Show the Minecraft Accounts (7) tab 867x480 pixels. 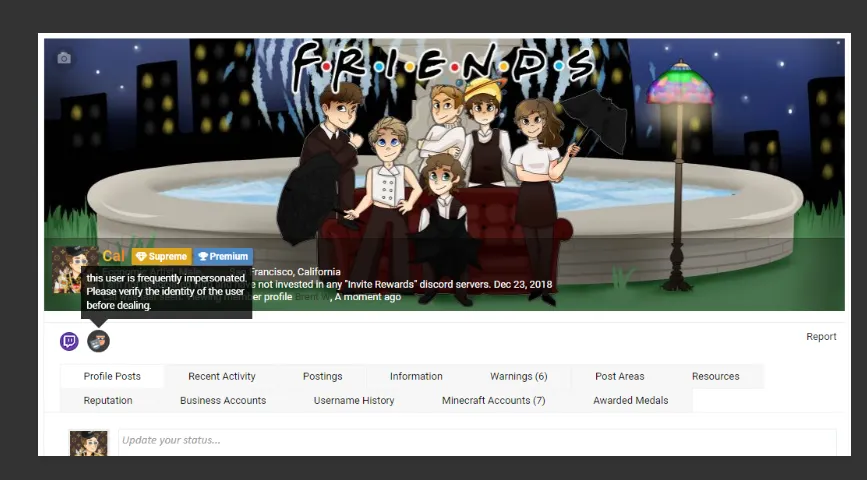tap(494, 400)
